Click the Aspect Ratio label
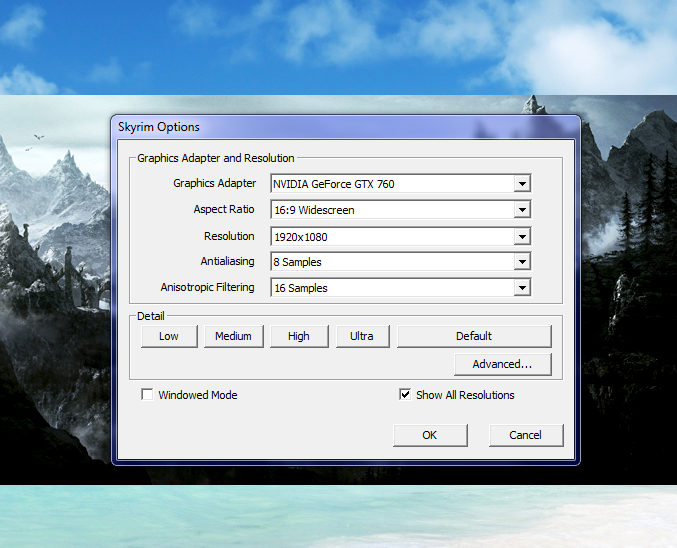The height and width of the screenshot is (548, 677). pyautogui.click(x=224, y=209)
